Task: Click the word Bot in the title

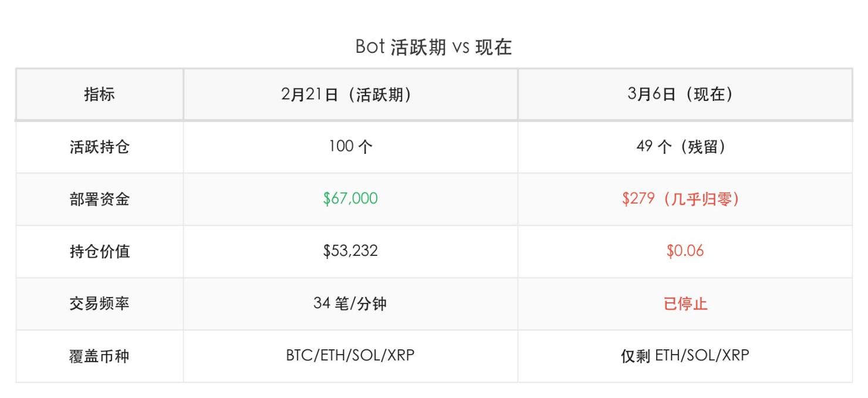Action: point(370,47)
